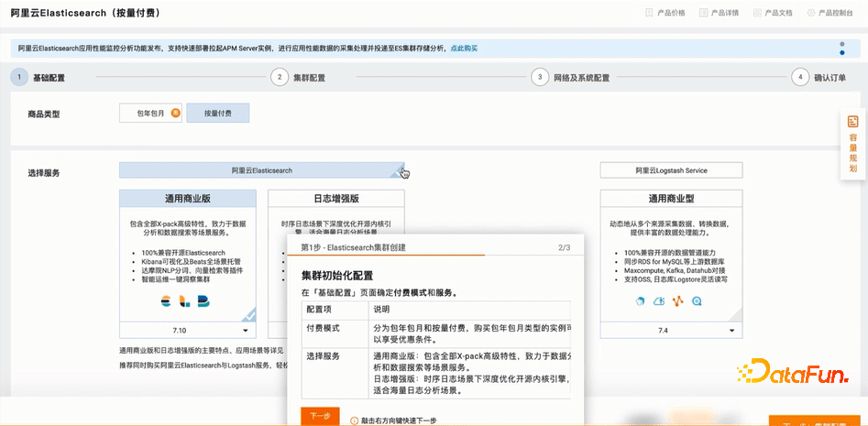Select the 阿里云Logstash Service option
Viewport: 868px width, 426px height.
pos(672,170)
